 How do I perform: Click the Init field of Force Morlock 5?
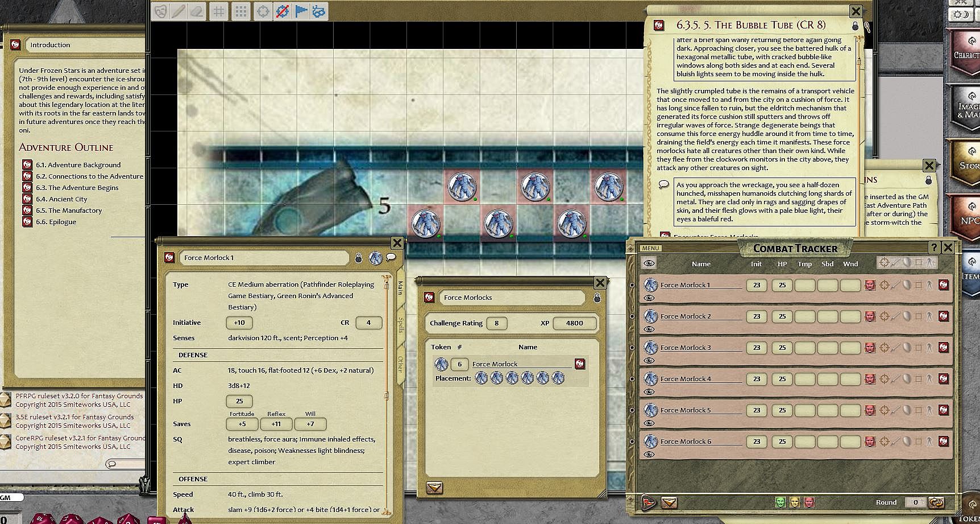[757, 410]
